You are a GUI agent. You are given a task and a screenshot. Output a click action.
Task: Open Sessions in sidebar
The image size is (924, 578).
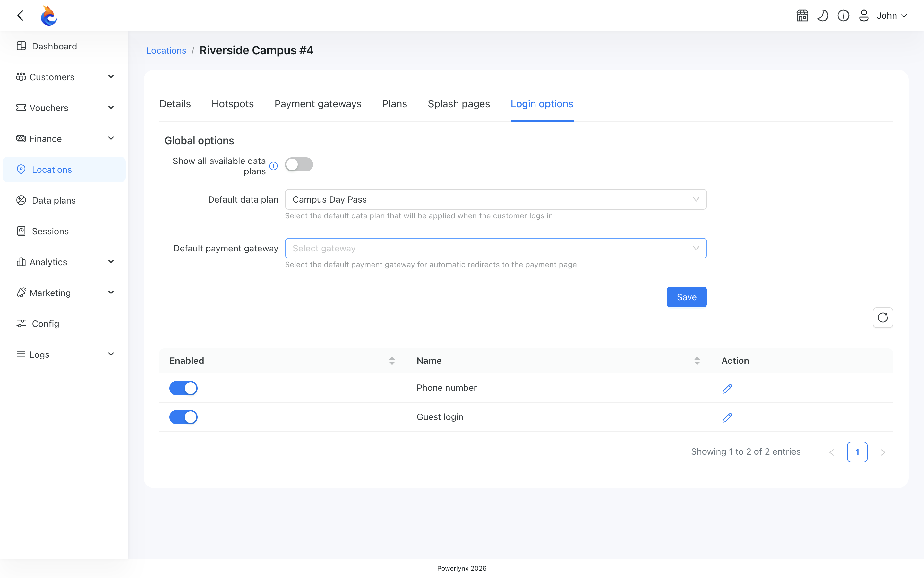(64, 231)
